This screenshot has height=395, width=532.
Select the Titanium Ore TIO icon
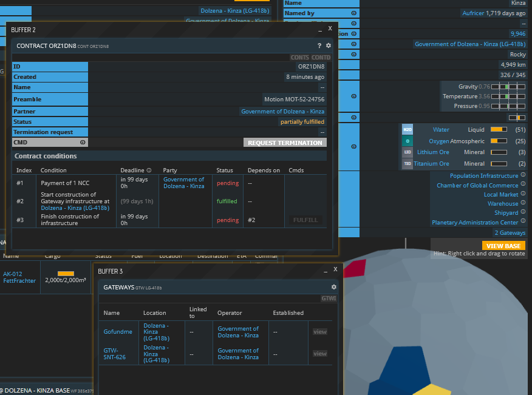pyautogui.click(x=408, y=164)
